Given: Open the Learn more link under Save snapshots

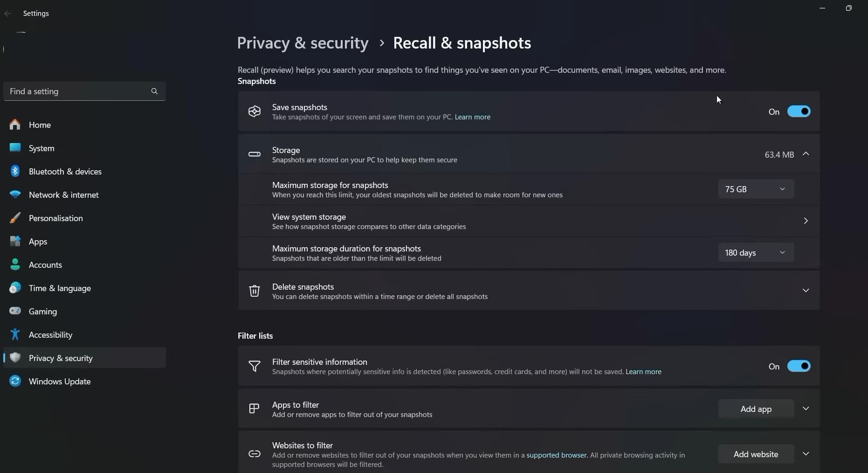Looking at the screenshot, I should click(x=472, y=117).
